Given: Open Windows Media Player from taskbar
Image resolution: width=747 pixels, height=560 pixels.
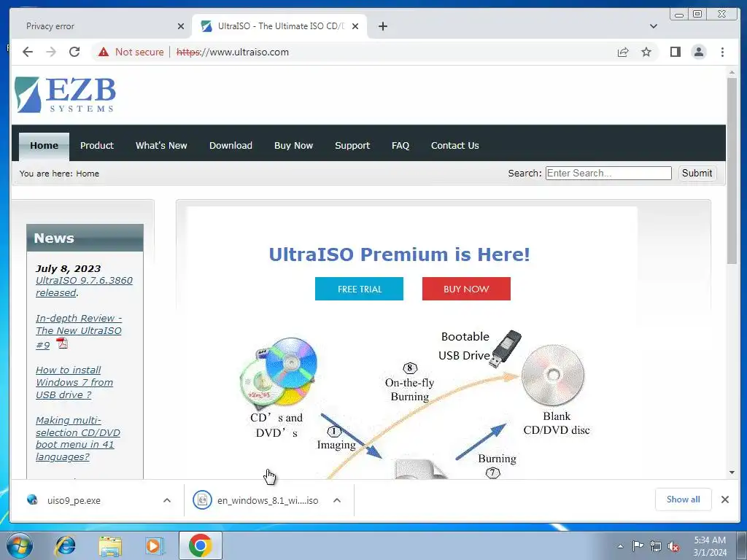Looking at the screenshot, I should 155,545.
